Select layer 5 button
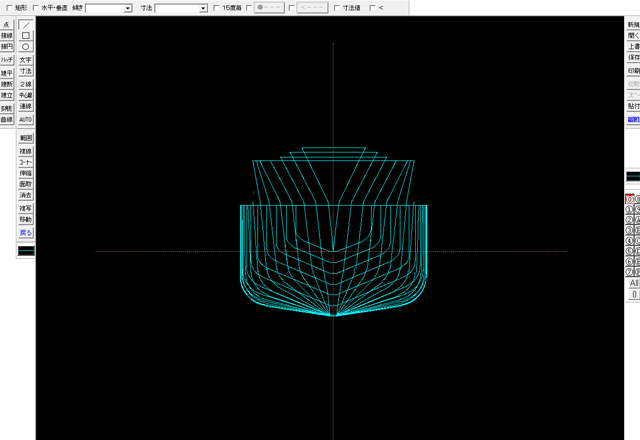The width and height of the screenshot is (640, 440). (x=630, y=251)
